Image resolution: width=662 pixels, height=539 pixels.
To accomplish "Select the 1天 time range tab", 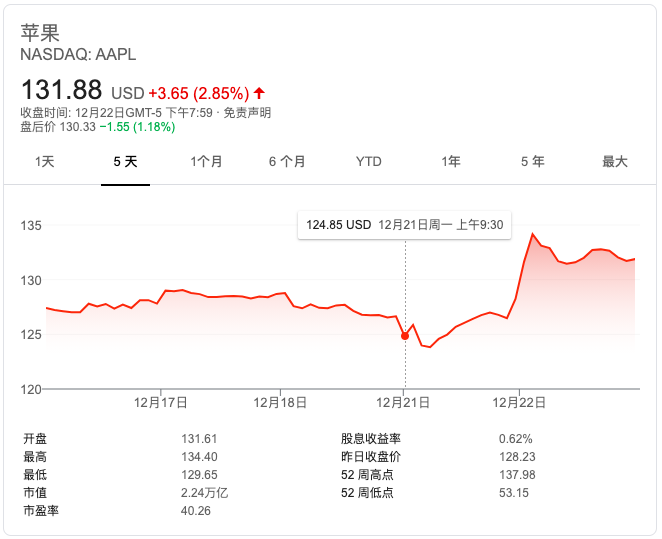I will click(x=45, y=161).
